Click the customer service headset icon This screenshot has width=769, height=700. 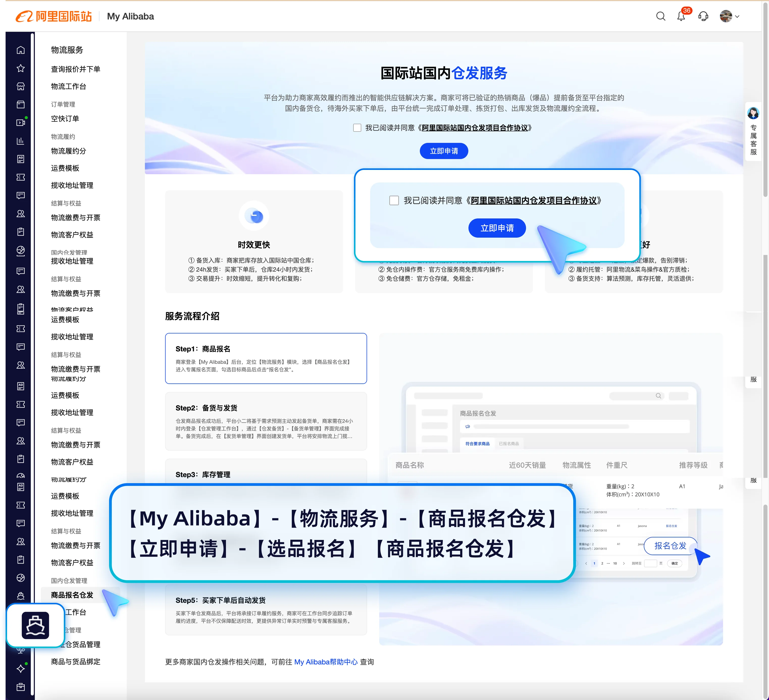[703, 16]
